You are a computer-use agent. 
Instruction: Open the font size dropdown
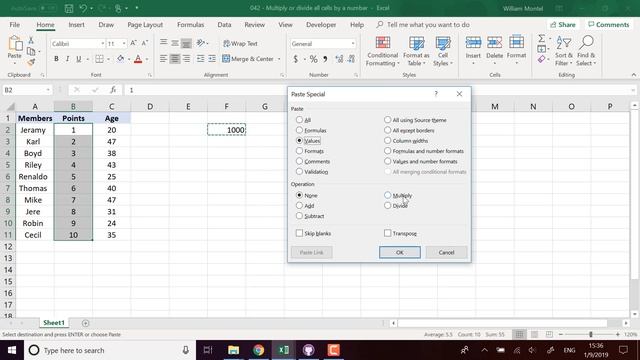pyautogui.click(x=124, y=44)
